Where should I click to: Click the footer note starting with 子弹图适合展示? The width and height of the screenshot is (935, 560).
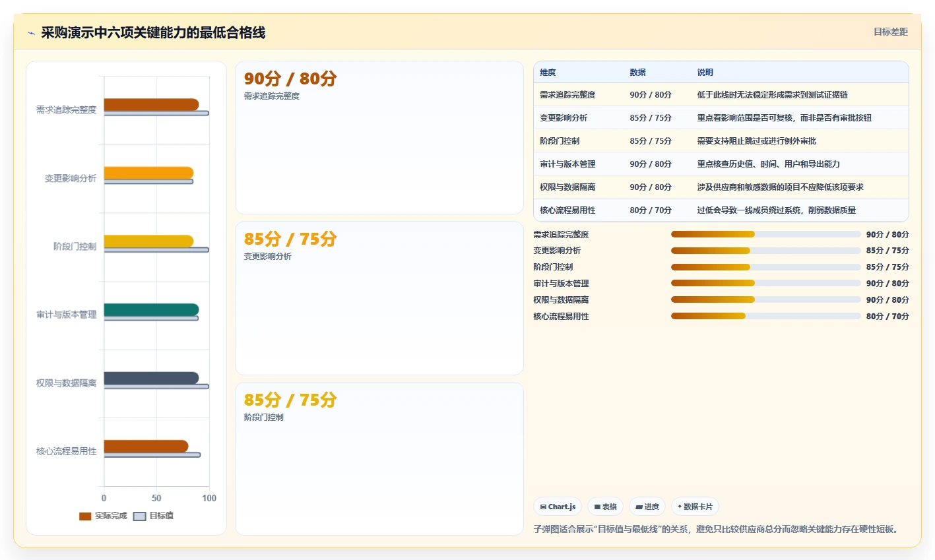[717, 529]
